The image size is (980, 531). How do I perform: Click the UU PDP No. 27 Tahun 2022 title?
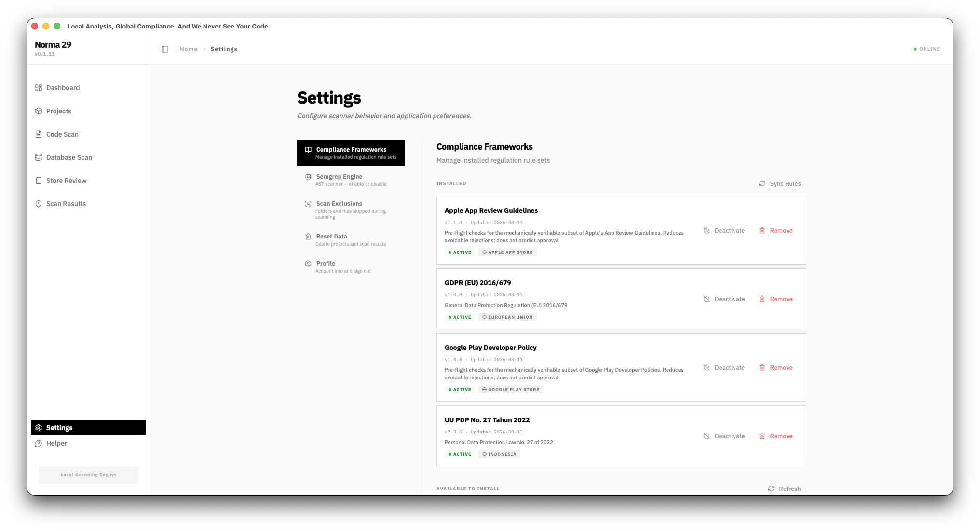[487, 420]
